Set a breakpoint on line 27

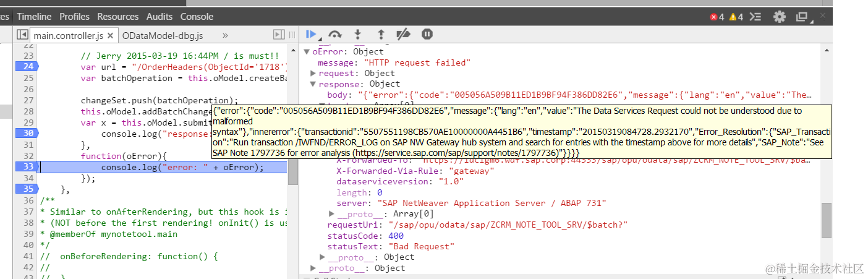(28, 100)
